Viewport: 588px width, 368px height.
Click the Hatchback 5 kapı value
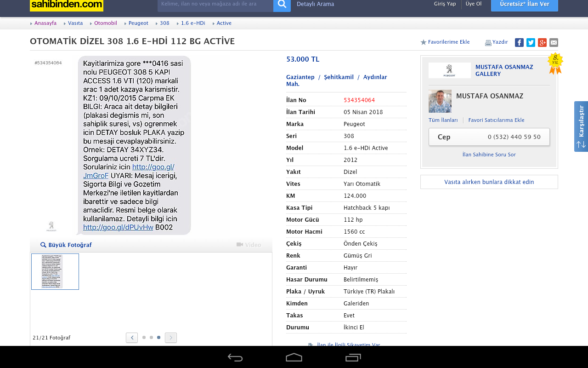click(367, 208)
